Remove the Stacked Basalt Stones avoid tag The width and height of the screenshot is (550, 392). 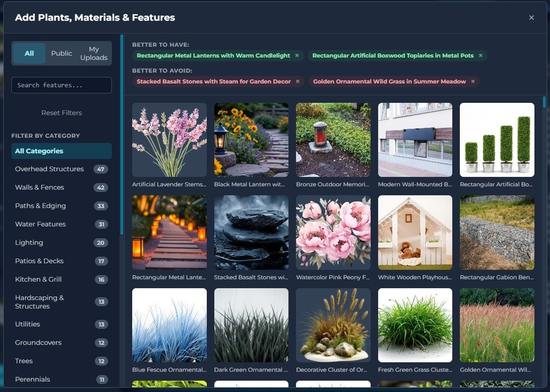[x=297, y=81]
